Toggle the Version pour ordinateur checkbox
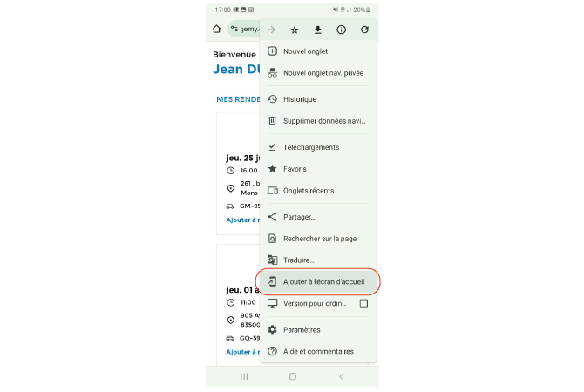Image resolution: width=584 pixels, height=392 pixels. click(x=363, y=303)
